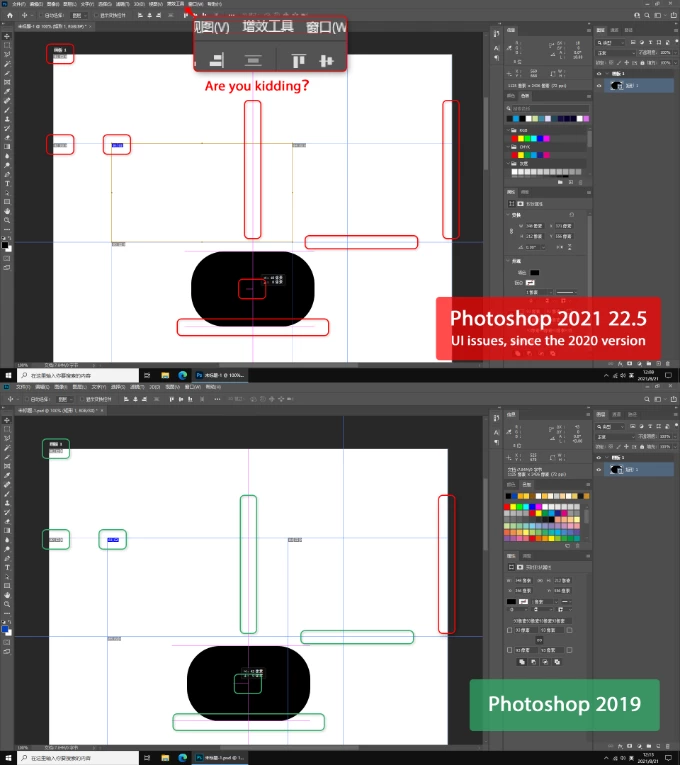Select Move tool in Photoshop 2019 window
The height and width of the screenshot is (765, 680).
pyautogui.click(x=7, y=420)
